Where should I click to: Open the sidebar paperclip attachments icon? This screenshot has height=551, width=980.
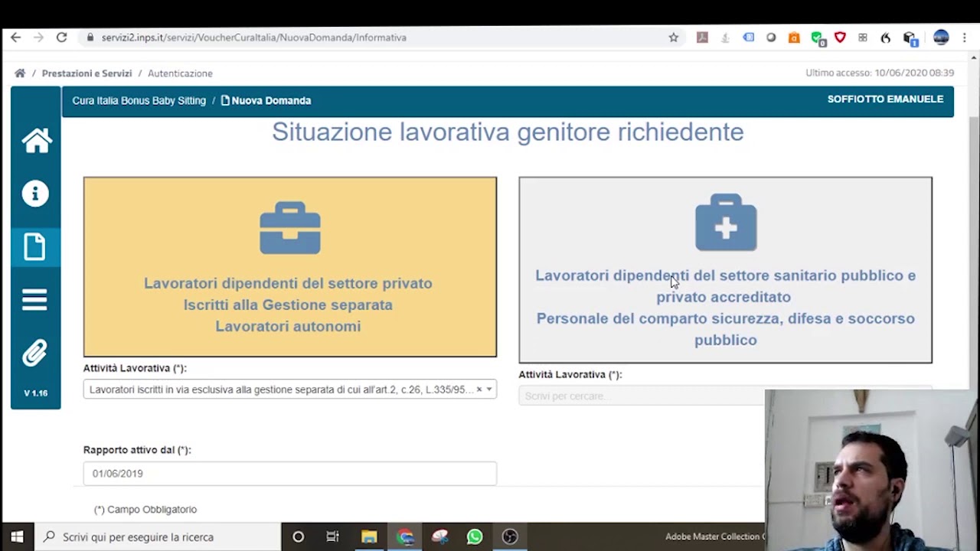(x=35, y=353)
